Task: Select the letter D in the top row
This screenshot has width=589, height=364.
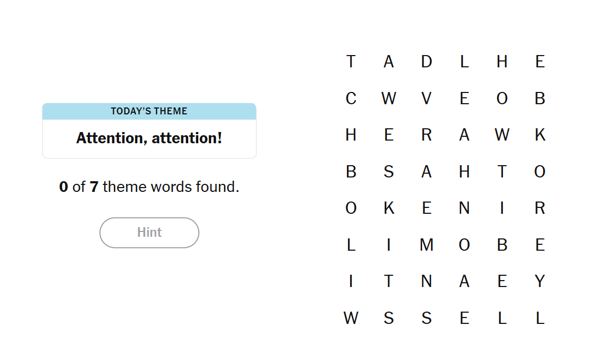Action: (x=426, y=61)
